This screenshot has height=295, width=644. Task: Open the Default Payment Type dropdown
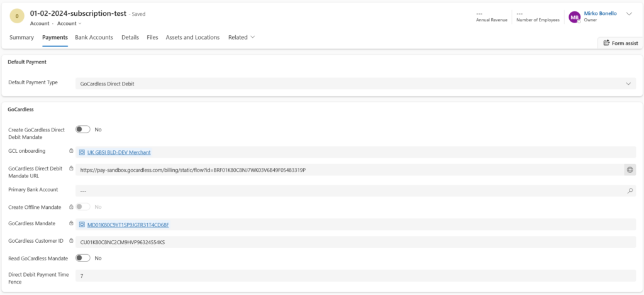tap(355, 84)
